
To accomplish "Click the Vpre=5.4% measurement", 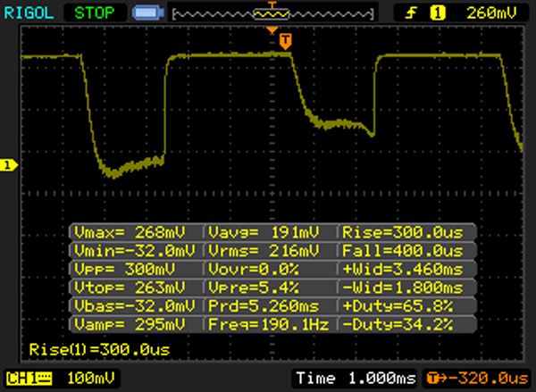I will point(254,288).
